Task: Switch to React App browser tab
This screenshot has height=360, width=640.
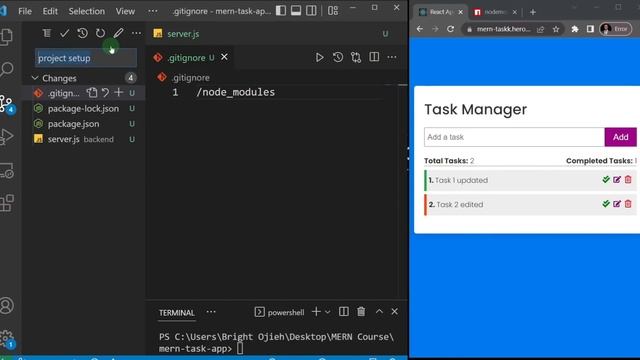Action: point(441,12)
